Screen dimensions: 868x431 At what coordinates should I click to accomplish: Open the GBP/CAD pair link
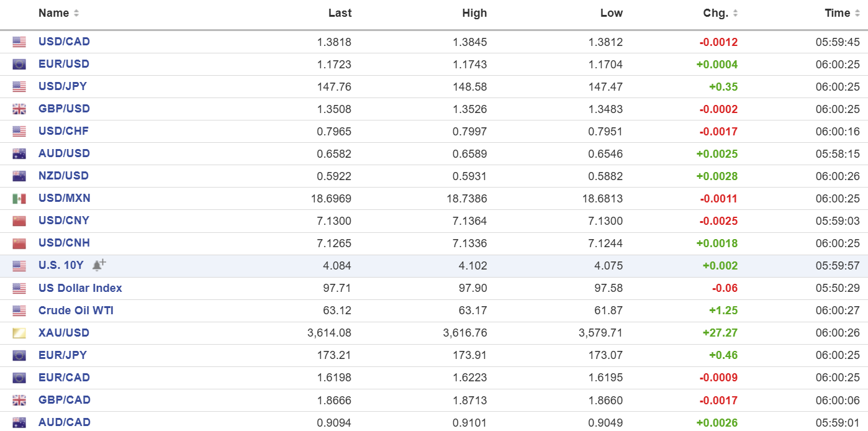pos(65,399)
